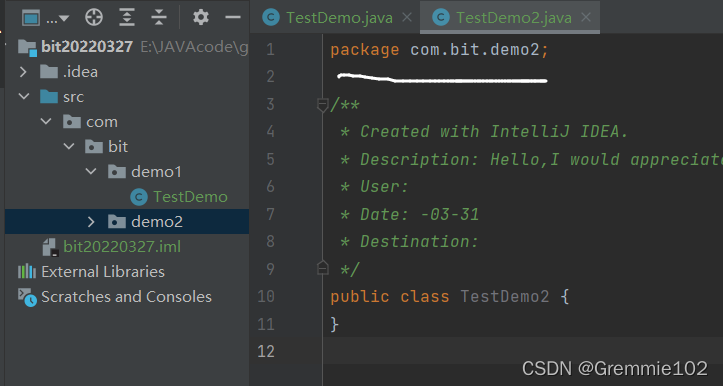The height and width of the screenshot is (386, 723).
Task: Click the closing brace on line 11
Action: coord(335,324)
